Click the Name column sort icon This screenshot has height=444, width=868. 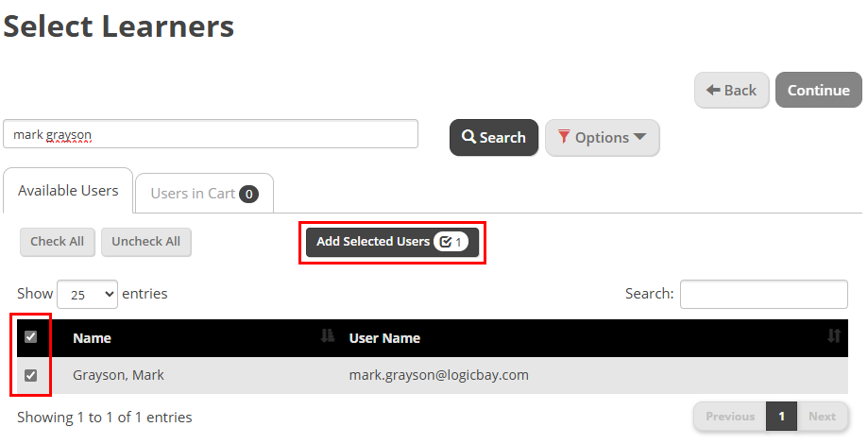click(x=328, y=335)
